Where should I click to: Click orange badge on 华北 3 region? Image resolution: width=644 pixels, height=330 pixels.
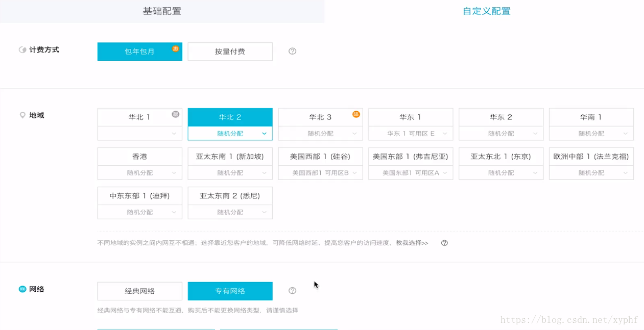point(356,114)
